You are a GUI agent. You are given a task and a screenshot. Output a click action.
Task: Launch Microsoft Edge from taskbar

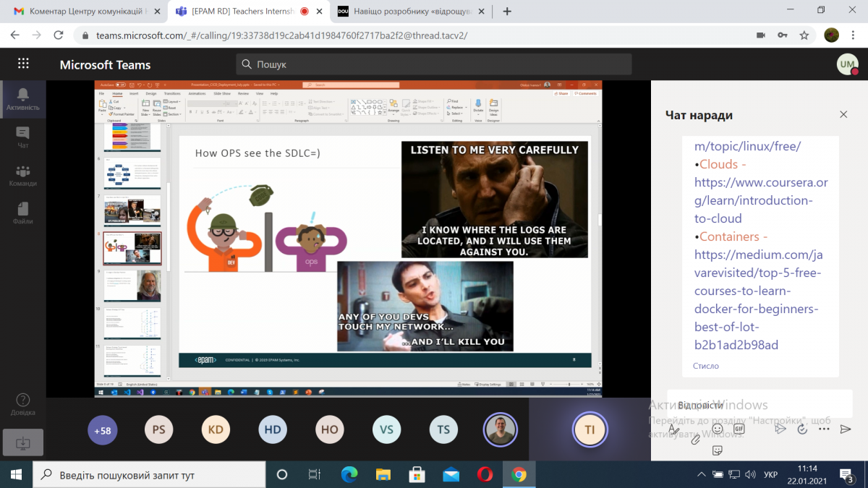(x=349, y=474)
